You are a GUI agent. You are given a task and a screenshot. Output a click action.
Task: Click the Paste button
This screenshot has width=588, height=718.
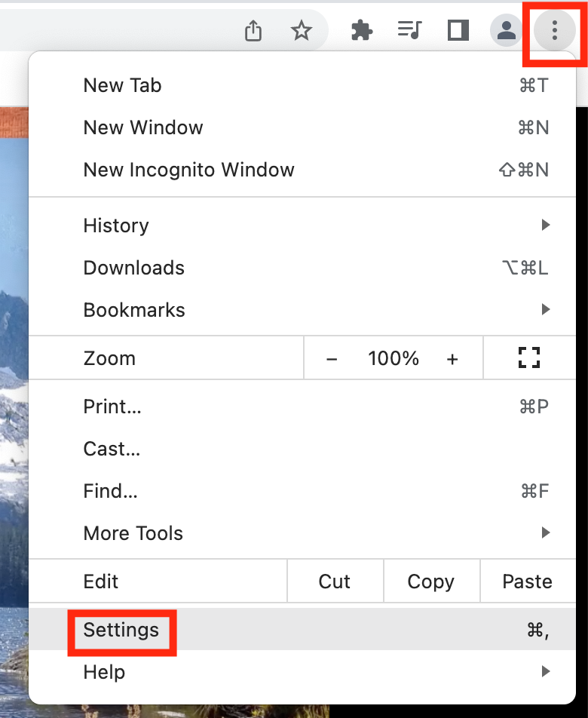[x=528, y=581]
